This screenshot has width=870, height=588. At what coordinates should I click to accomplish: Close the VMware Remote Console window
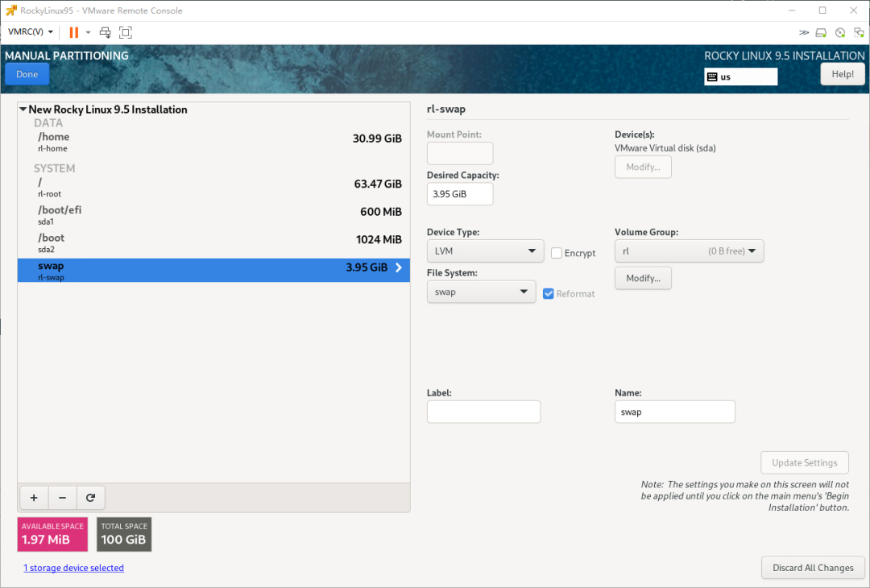pyautogui.click(x=853, y=10)
